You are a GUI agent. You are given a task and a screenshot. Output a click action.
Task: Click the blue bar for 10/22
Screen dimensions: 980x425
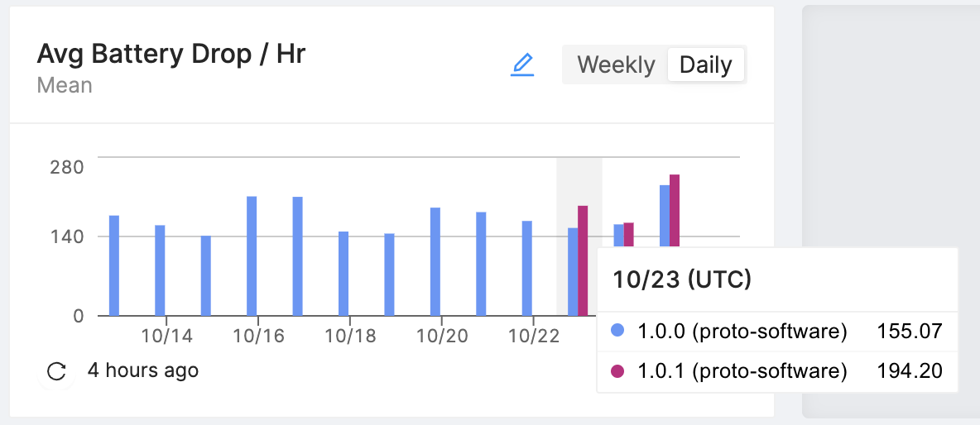527,268
